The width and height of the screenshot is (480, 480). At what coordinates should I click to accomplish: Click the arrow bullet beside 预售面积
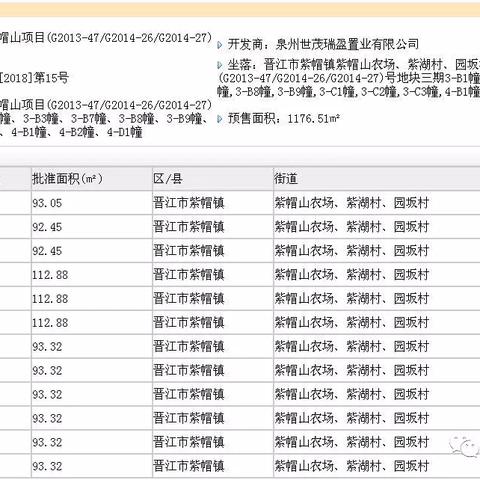(x=220, y=119)
